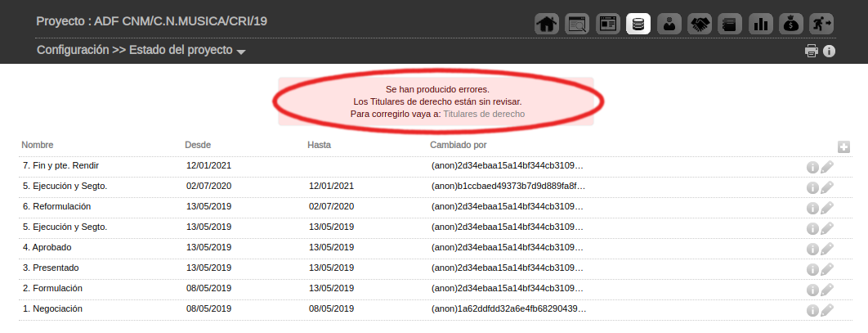Open the search window icon in toolbar
868x333 pixels.
point(577,24)
